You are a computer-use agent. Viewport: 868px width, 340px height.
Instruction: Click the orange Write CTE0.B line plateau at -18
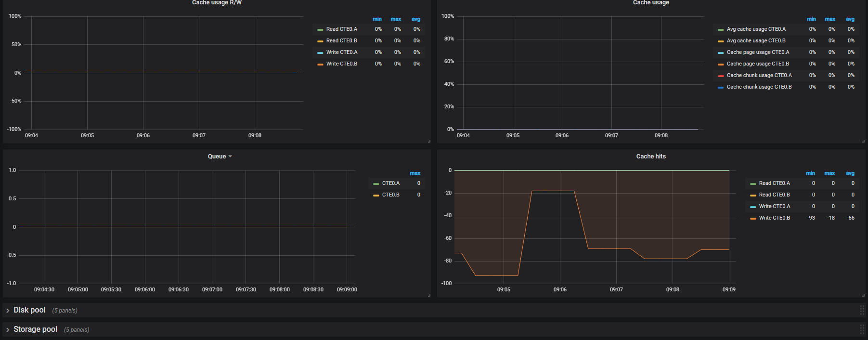pos(553,191)
